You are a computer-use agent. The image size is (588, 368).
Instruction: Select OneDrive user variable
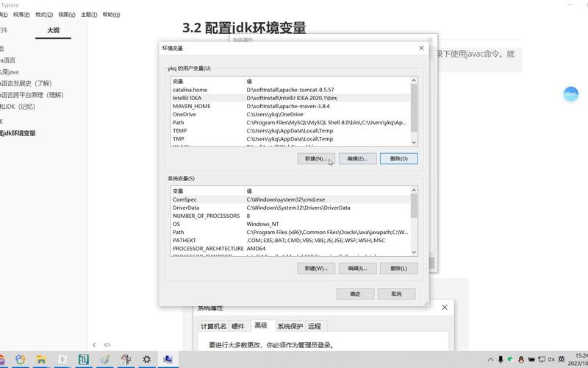coord(290,115)
